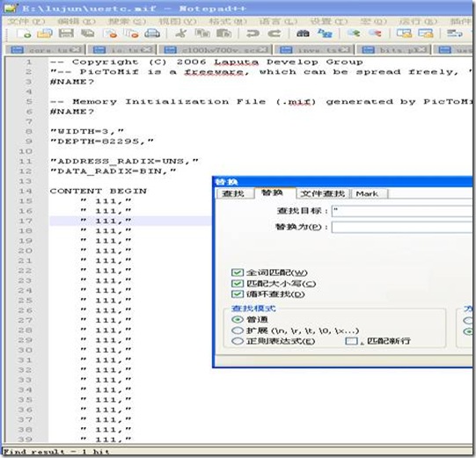
Task: Print the document using the printer icon
Action: click(x=152, y=33)
